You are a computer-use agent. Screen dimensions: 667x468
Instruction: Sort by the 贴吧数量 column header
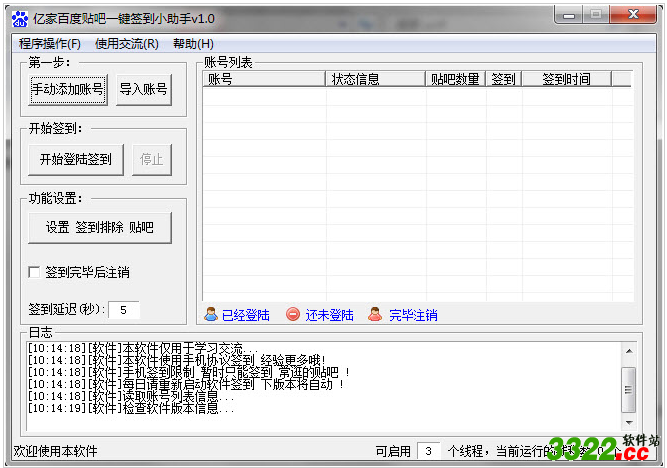pyautogui.click(x=456, y=79)
